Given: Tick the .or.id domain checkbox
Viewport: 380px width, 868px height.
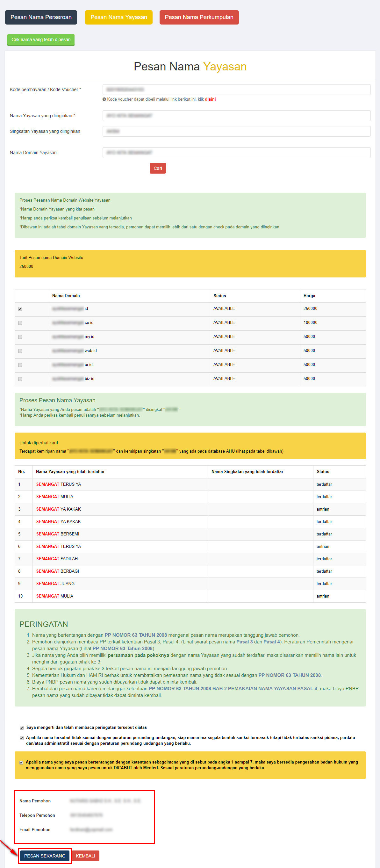Looking at the screenshot, I should (20, 365).
